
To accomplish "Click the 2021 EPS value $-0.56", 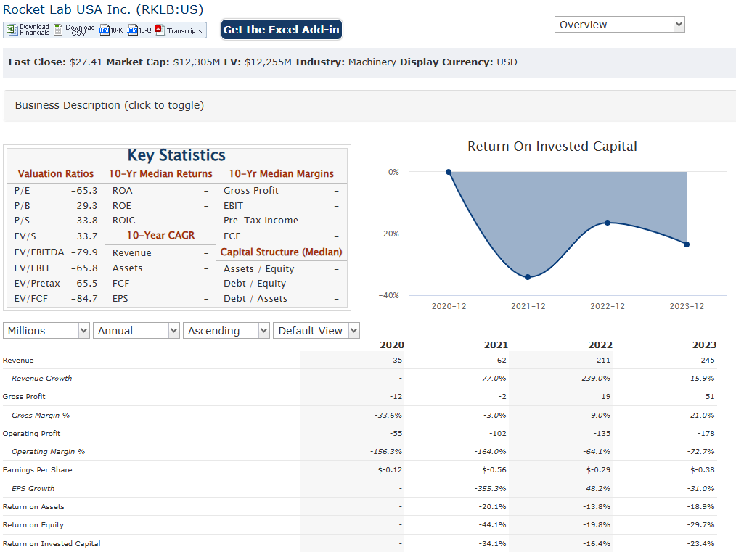I will (x=494, y=470).
